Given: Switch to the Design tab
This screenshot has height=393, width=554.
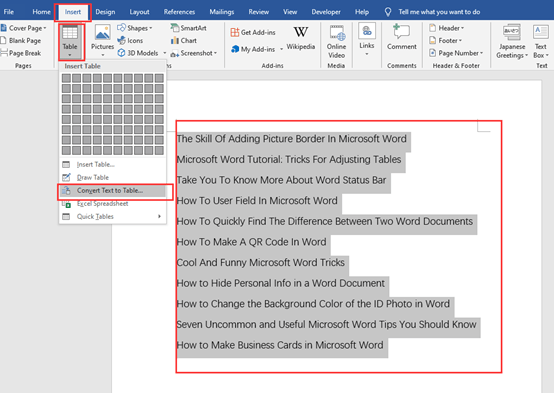Looking at the screenshot, I should click(105, 12).
